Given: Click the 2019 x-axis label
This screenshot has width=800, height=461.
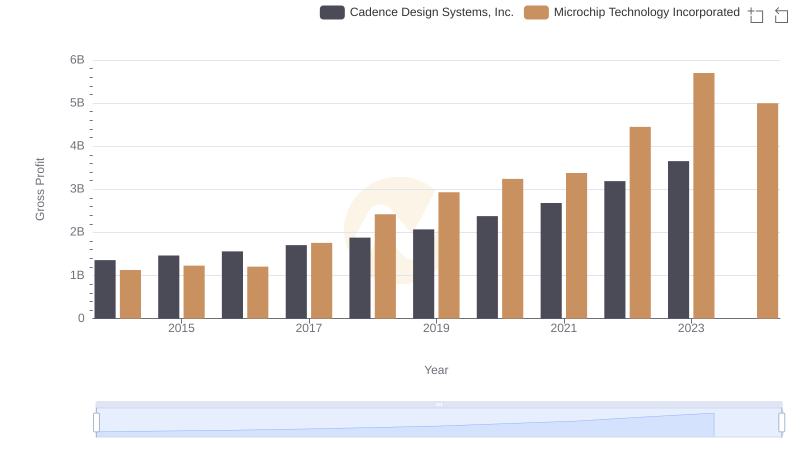Looking at the screenshot, I should pyautogui.click(x=436, y=328).
